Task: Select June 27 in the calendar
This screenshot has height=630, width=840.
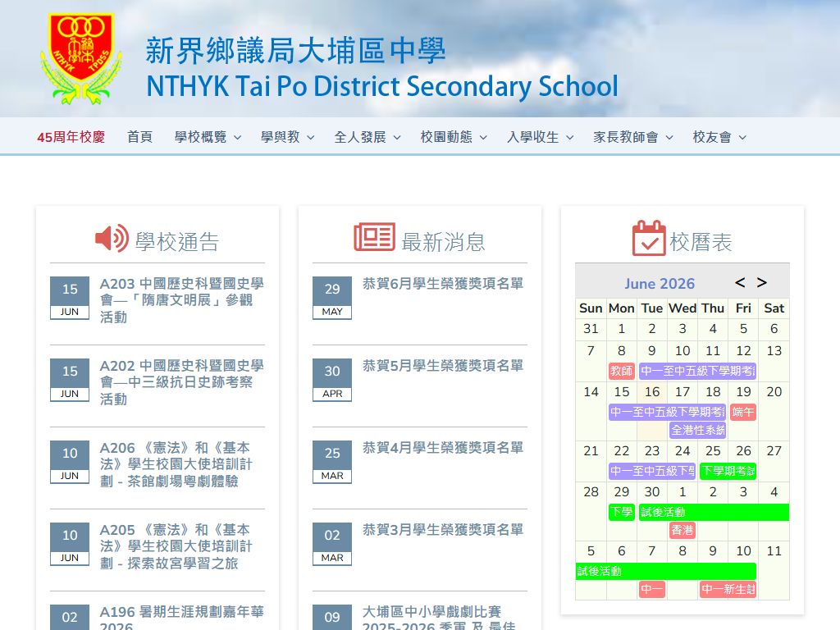Action: pyautogui.click(x=774, y=451)
